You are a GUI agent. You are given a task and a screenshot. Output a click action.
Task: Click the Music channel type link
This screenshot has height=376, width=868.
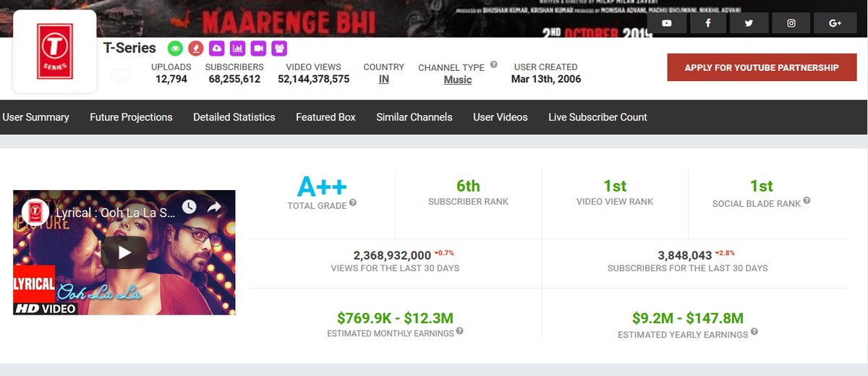point(458,80)
